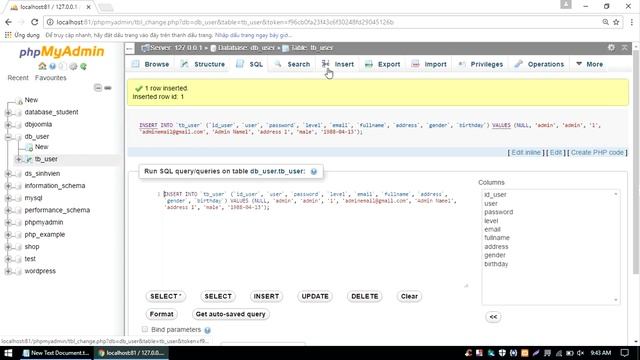
Task: Bookmark this page with the star icon
Action: coord(616,22)
